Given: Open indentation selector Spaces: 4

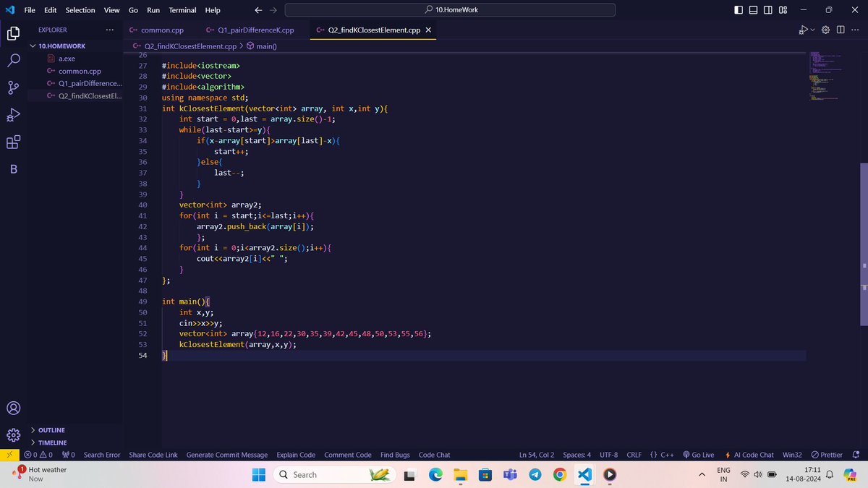Looking at the screenshot, I should tap(576, 455).
